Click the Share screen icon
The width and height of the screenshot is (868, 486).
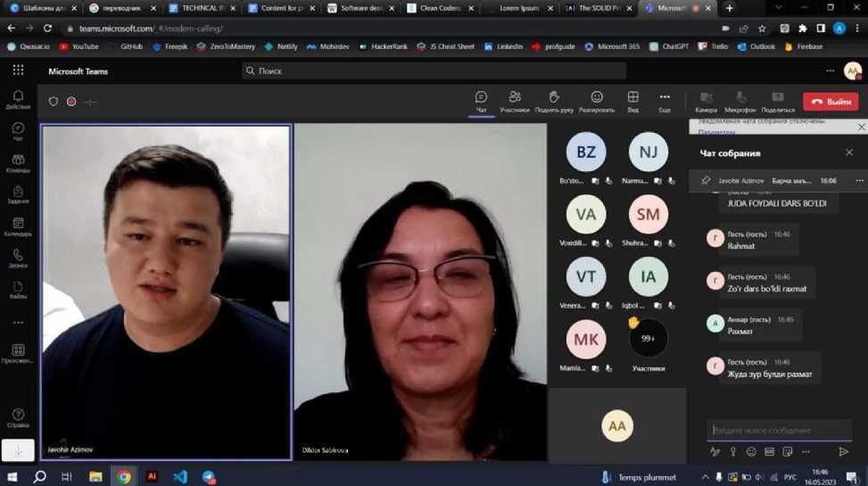778,97
